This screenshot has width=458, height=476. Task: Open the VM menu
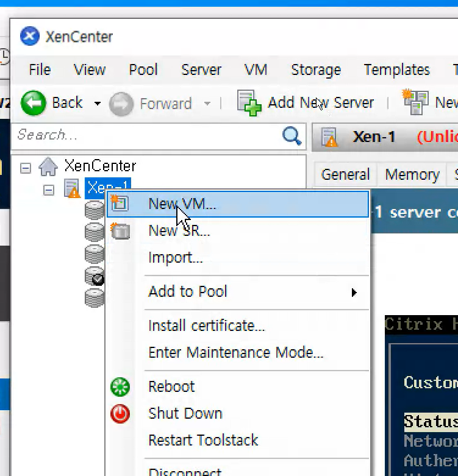click(x=256, y=70)
